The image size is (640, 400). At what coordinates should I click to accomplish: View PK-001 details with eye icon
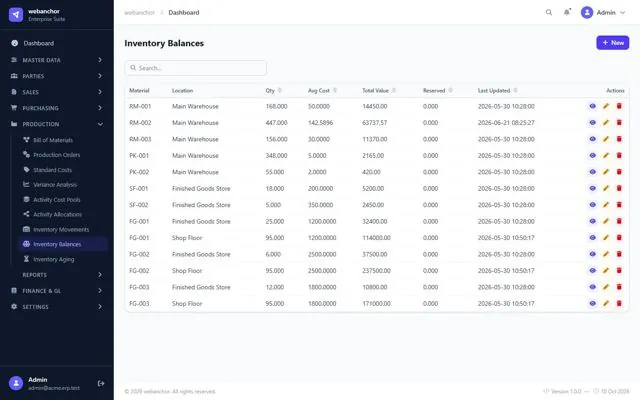(593, 156)
